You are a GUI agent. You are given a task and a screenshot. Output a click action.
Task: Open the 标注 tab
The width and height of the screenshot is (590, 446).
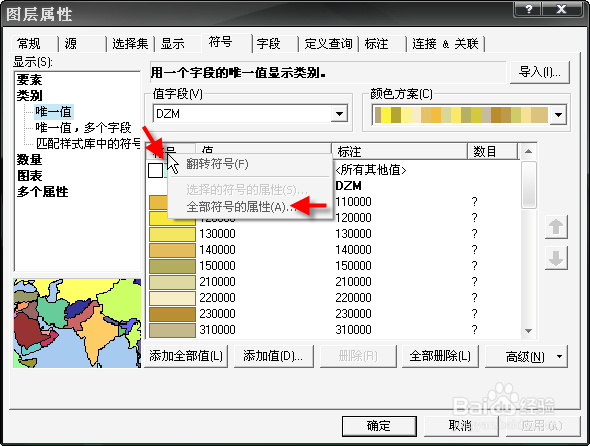[376, 44]
